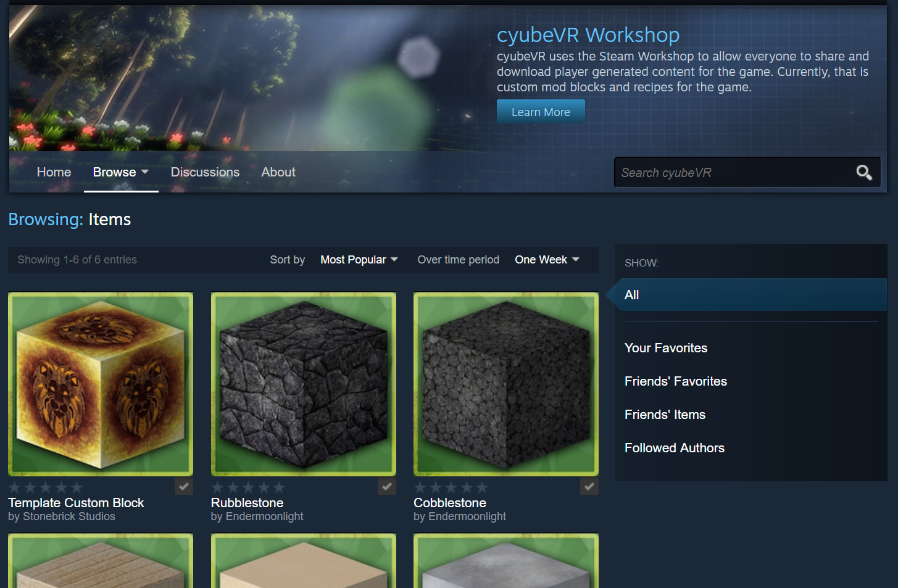Toggle subscribe checkmark on Rubblestone

[386, 487]
